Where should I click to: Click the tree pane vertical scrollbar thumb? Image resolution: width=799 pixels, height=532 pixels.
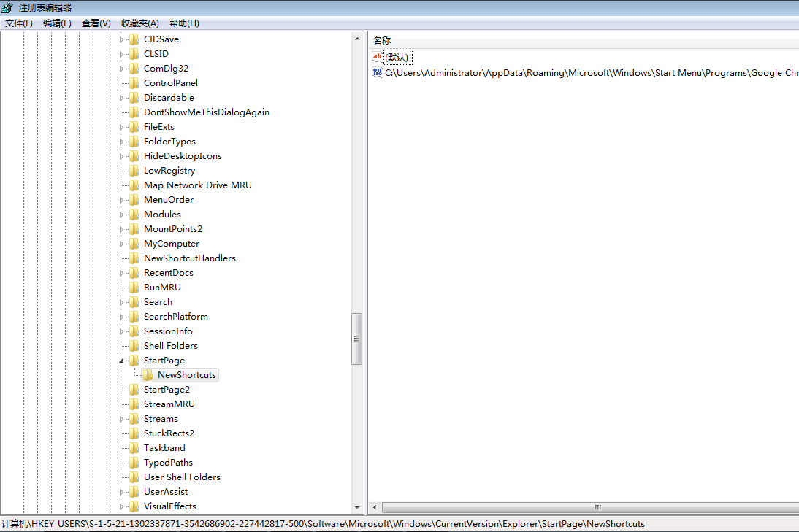pyautogui.click(x=356, y=339)
